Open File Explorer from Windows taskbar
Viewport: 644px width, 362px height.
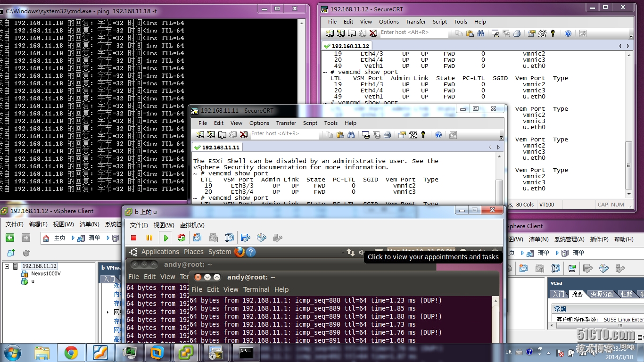[42, 353]
